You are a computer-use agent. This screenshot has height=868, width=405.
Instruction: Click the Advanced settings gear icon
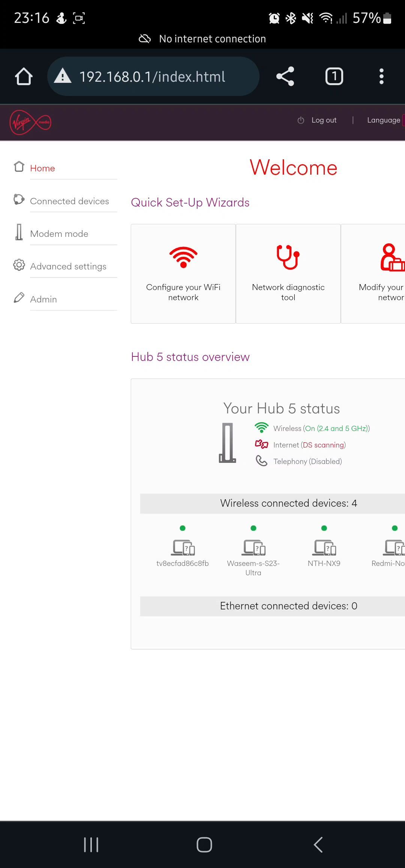click(19, 265)
